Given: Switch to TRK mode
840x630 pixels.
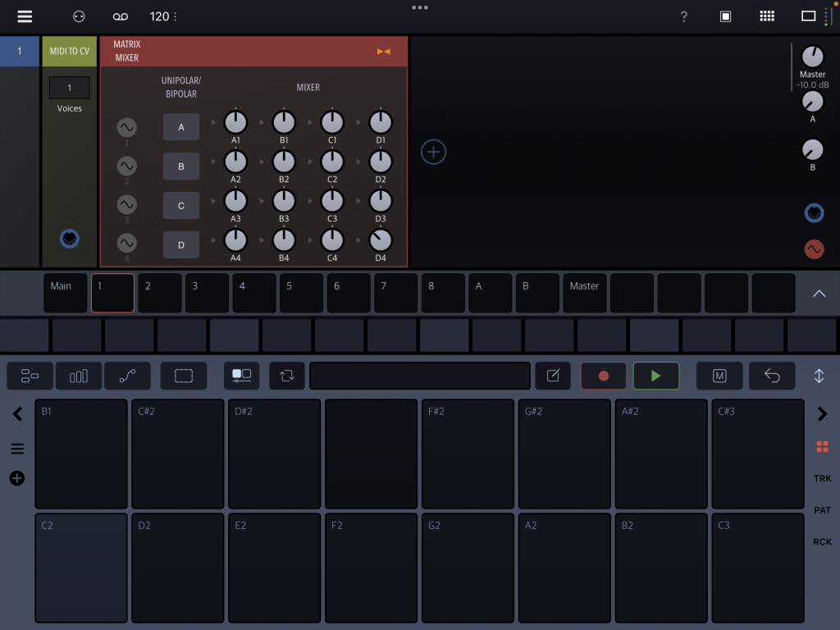Looking at the screenshot, I should pyautogui.click(x=822, y=478).
